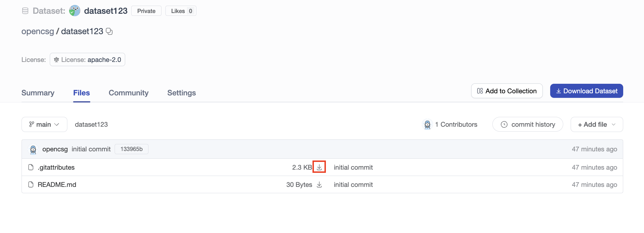View the commit history

coord(528,125)
